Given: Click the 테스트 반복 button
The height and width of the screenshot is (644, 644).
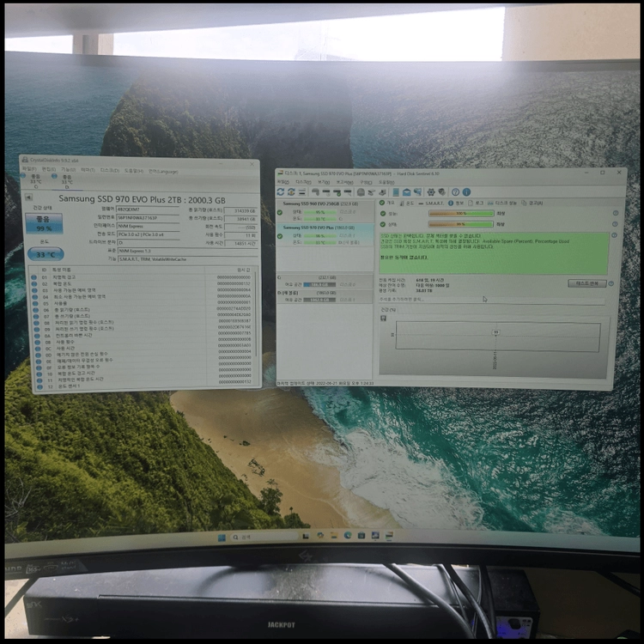Looking at the screenshot, I should 587,283.
